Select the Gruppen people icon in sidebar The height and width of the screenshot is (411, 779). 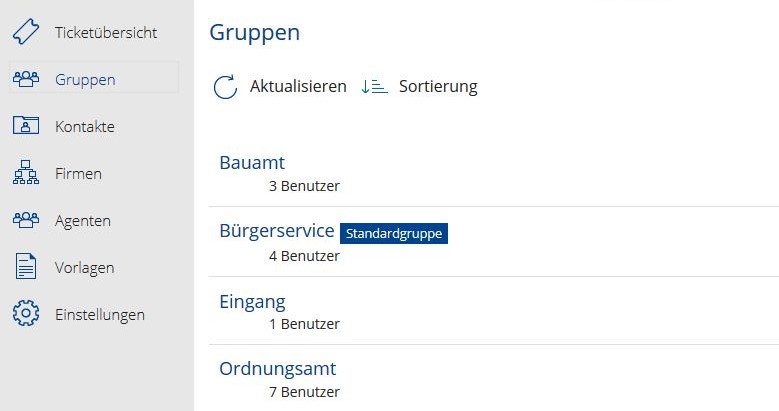[26, 79]
